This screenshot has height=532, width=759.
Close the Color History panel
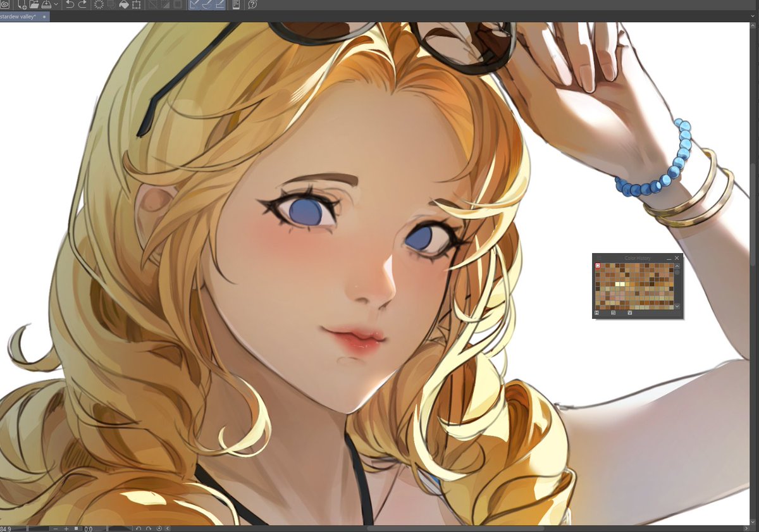point(677,258)
